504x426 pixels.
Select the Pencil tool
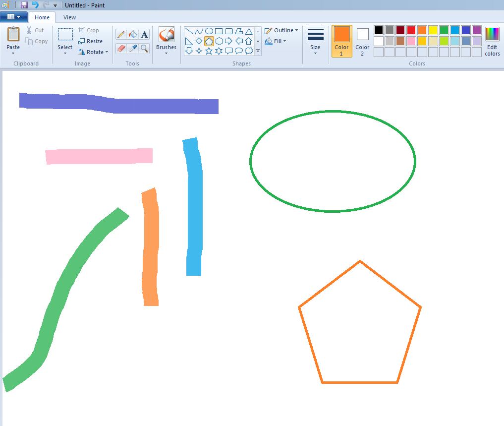[121, 34]
